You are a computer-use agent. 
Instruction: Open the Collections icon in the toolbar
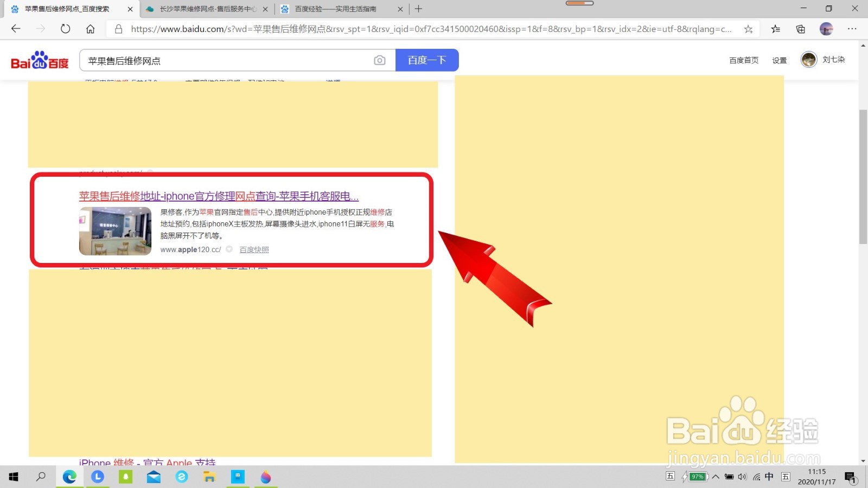point(801,29)
